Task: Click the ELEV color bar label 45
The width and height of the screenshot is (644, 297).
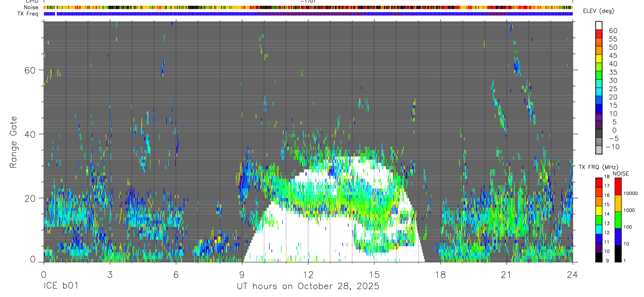Action: (613, 56)
